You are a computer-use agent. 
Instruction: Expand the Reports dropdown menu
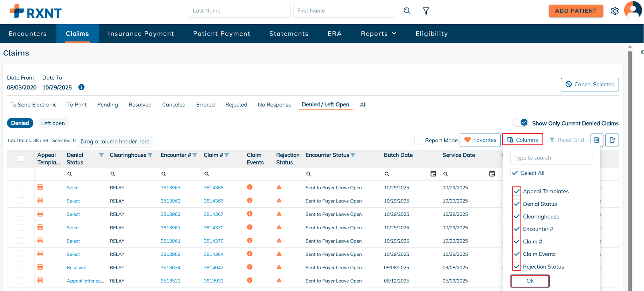click(x=378, y=34)
